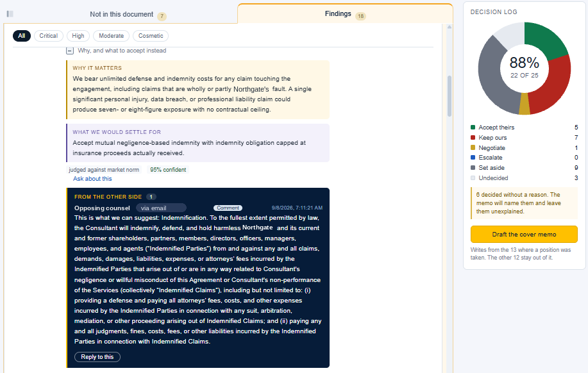Viewport: 588px width, 373px height.
Task: Click the 'Keep ours' legend label
Action: pyautogui.click(x=492, y=138)
